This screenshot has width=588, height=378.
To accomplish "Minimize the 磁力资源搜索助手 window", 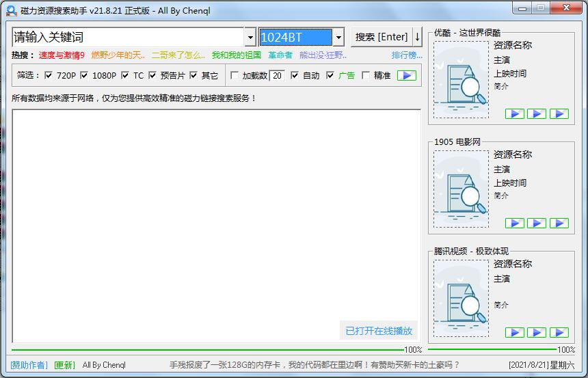I will [x=522, y=8].
